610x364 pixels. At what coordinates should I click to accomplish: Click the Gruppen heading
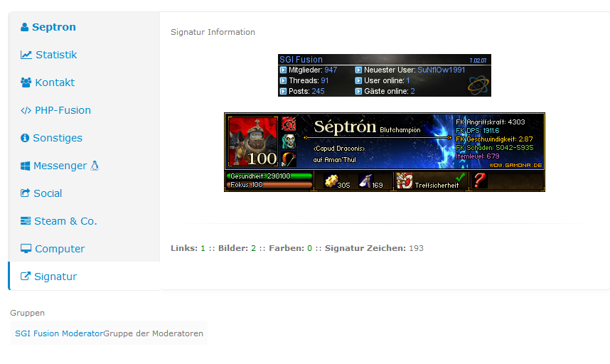[27, 313]
